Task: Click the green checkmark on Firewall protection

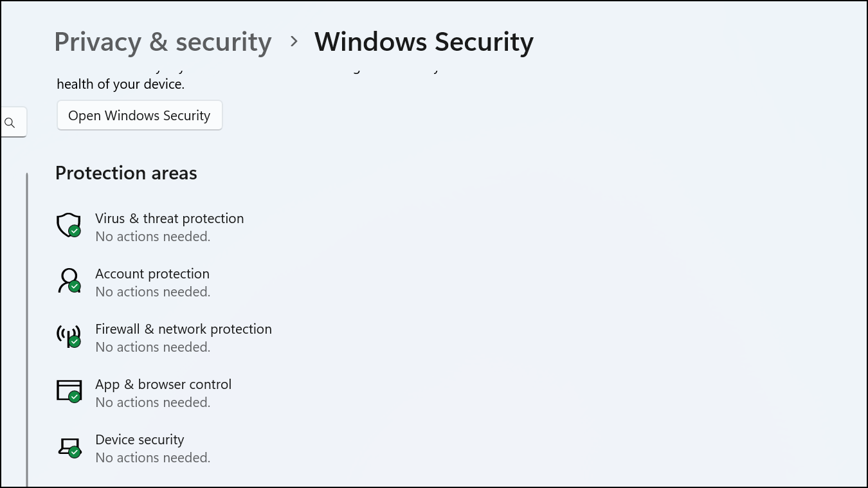Action: coord(74,341)
